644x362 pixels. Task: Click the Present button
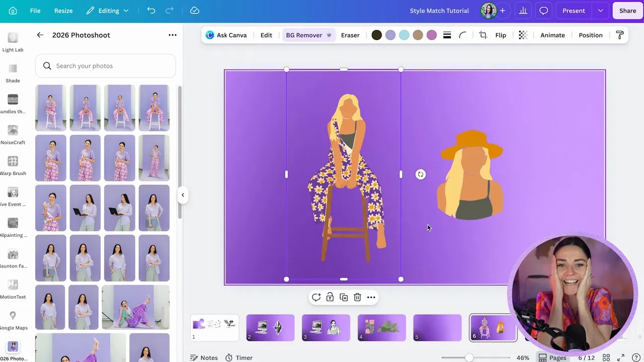[x=574, y=11]
